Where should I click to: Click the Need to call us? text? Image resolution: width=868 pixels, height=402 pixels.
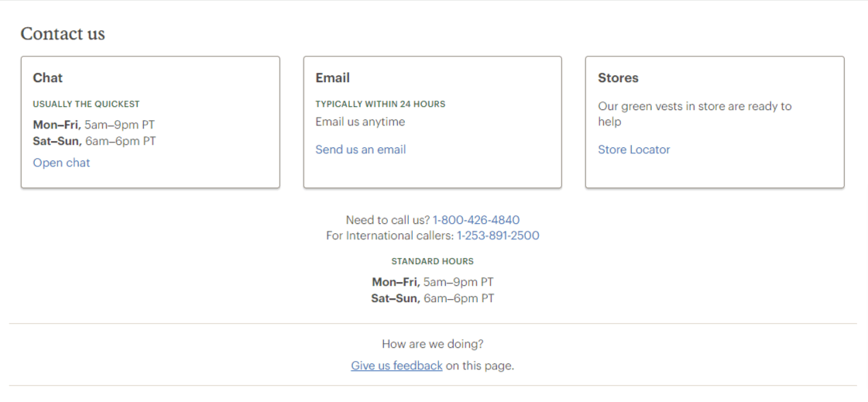(x=387, y=220)
